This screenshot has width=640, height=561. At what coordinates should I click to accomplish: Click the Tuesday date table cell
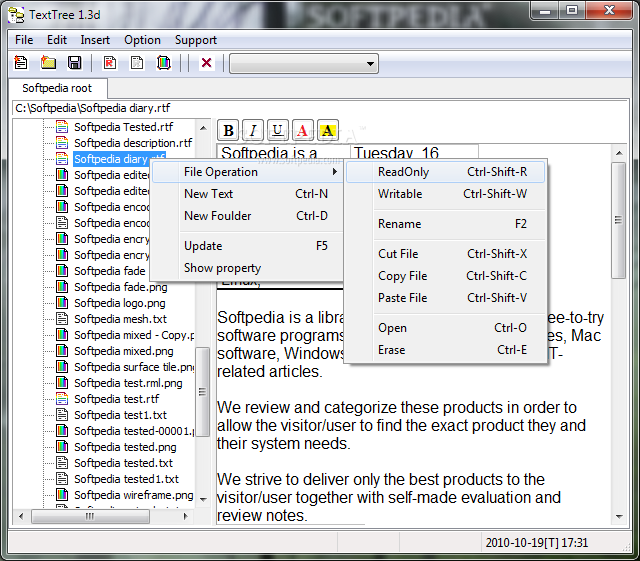coord(414,152)
